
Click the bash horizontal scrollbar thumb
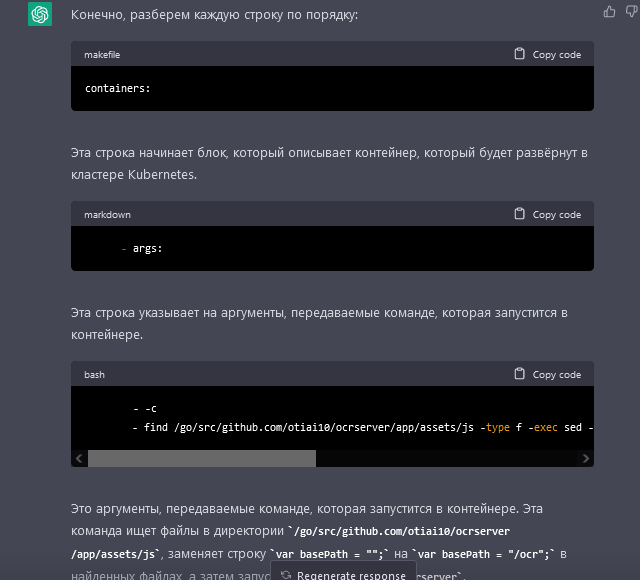click(x=202, y=458)
